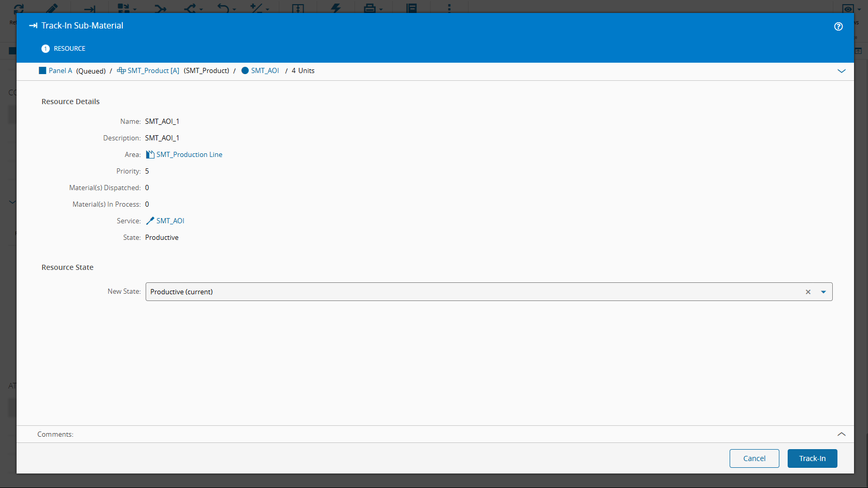This screenshot has width=868, height=488.
Task: Click the Resource Details heading
Action: pos(70,102)
